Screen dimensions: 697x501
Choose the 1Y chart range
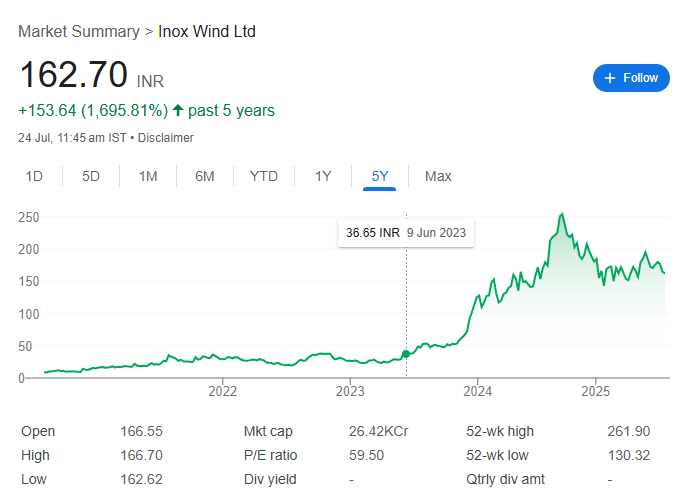click(323, 176)
